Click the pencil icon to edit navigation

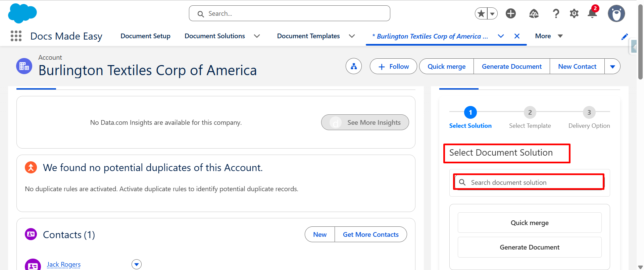tap(625, 37)
